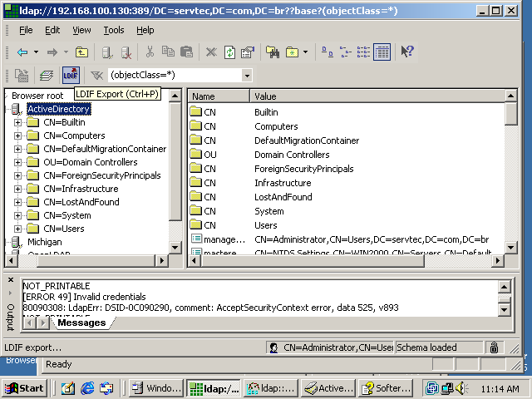The width and height of the screenshot is (532, 399).
Task: Open the New entry dropdown arrow
Action: click(305, 52)
